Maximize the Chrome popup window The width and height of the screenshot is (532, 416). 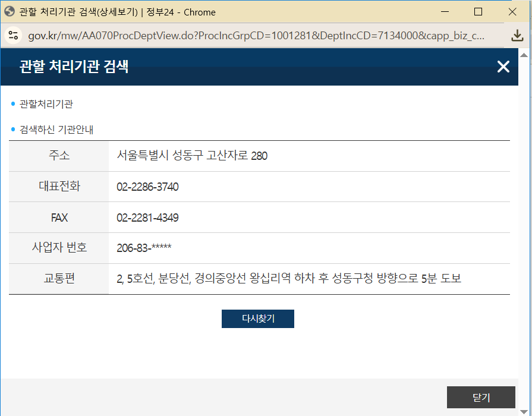478,11
